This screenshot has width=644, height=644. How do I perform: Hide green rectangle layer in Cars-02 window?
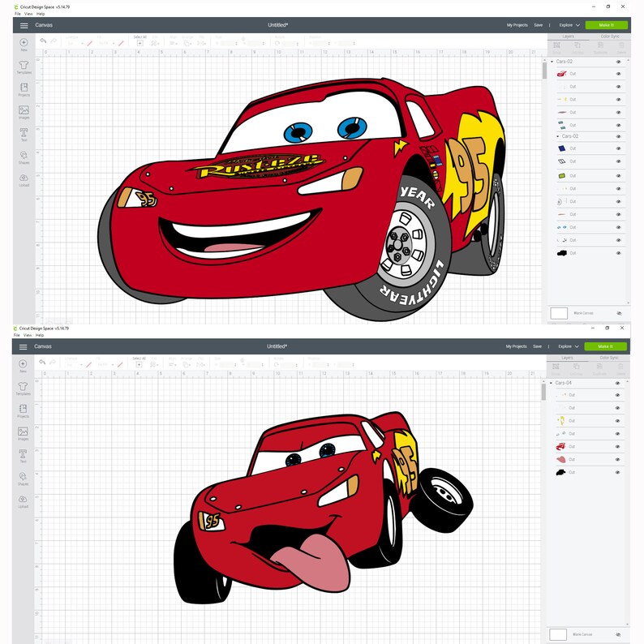(618, 176)
